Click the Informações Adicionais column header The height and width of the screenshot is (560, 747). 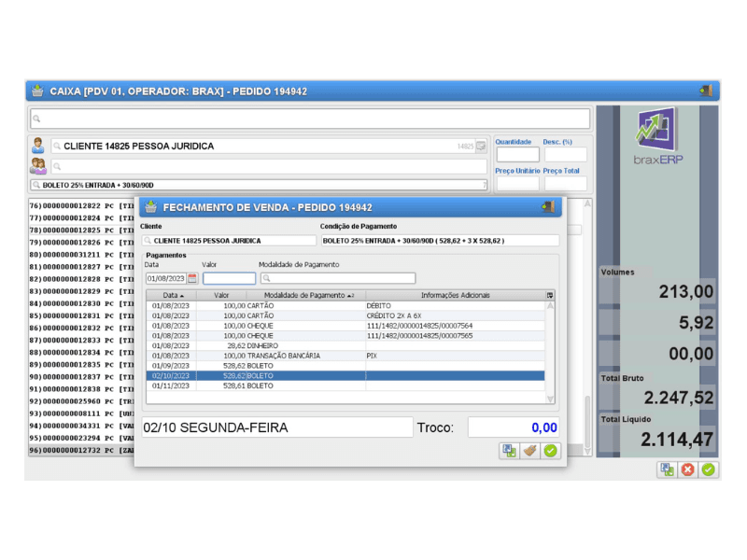(455, 295)
